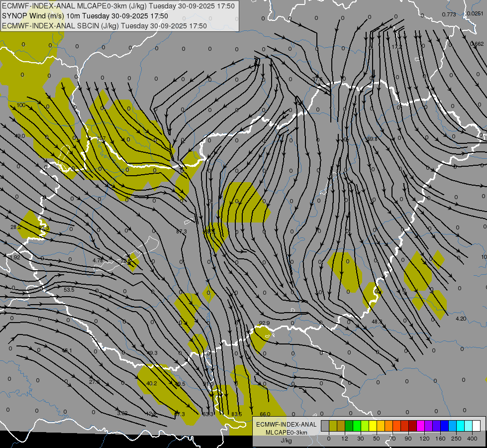Click the map value 100
487x448 pixels.
(x=21, y=105)
